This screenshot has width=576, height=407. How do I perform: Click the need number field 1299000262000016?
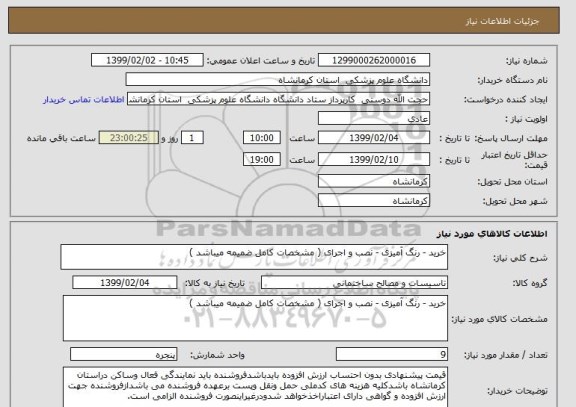[374, 60]
